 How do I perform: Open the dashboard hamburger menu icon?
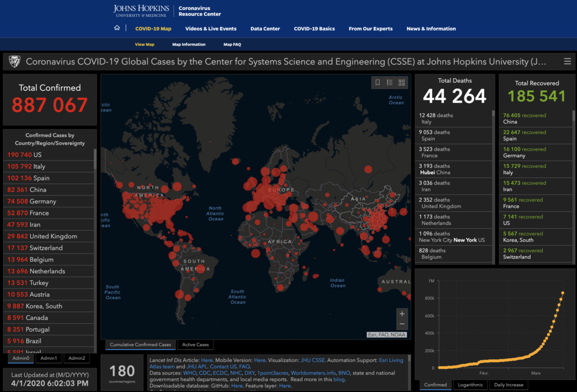tap(567, 61)
